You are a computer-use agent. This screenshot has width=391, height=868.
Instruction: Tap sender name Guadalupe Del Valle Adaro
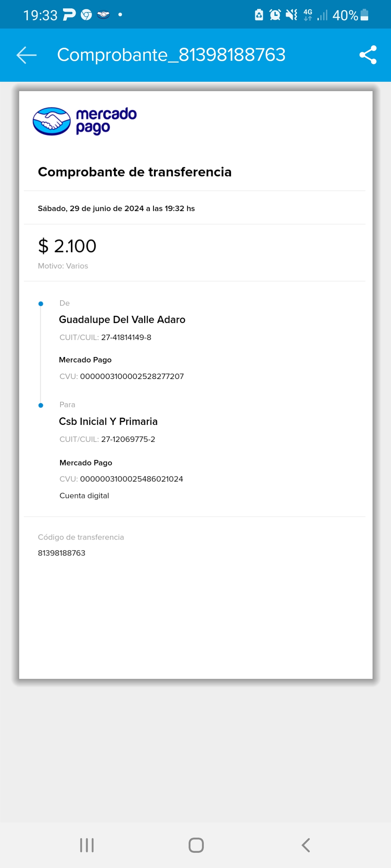tap(122, 320)
